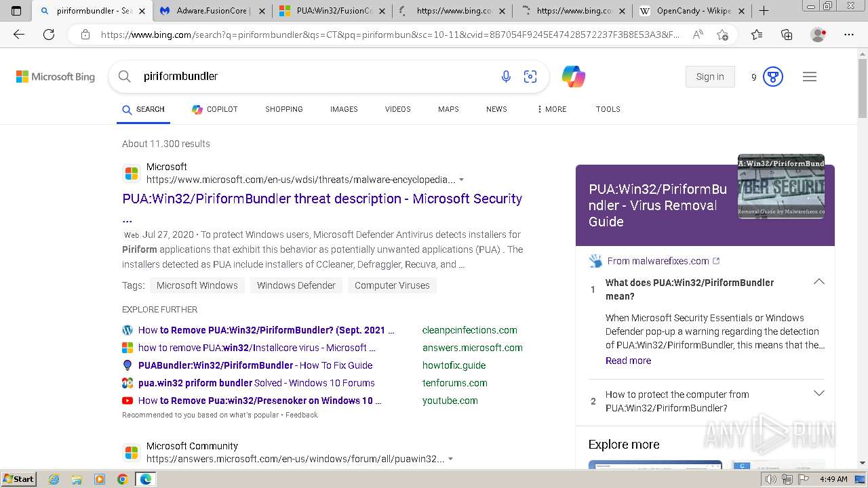Viewport: 868px width, 488px height.
Task: Open Internet Explorer from taskbar
Action: (x=54, y=479)
